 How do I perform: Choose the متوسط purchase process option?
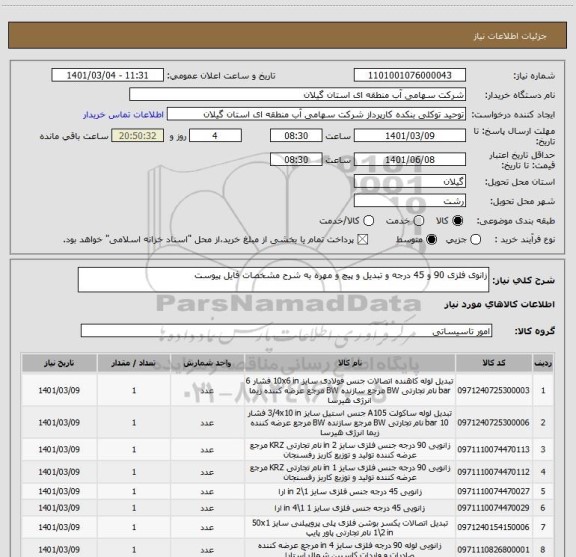click(x=431, y=240)
